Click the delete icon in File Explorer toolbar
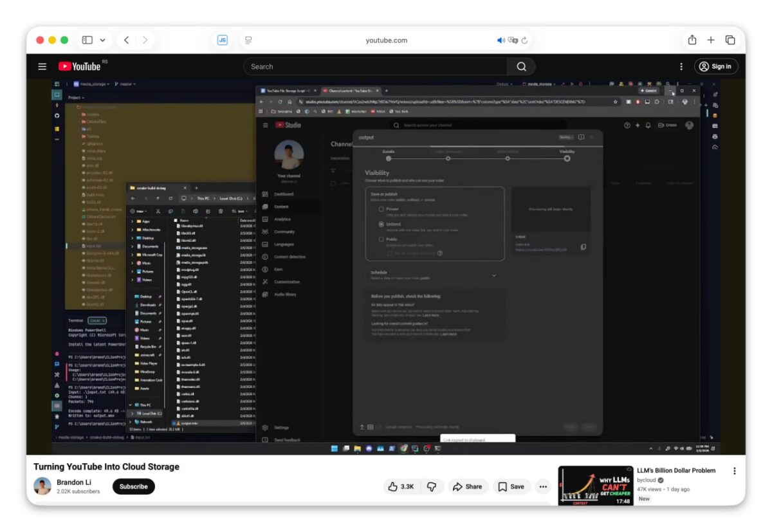772x532 pixels. pos(221,212)
